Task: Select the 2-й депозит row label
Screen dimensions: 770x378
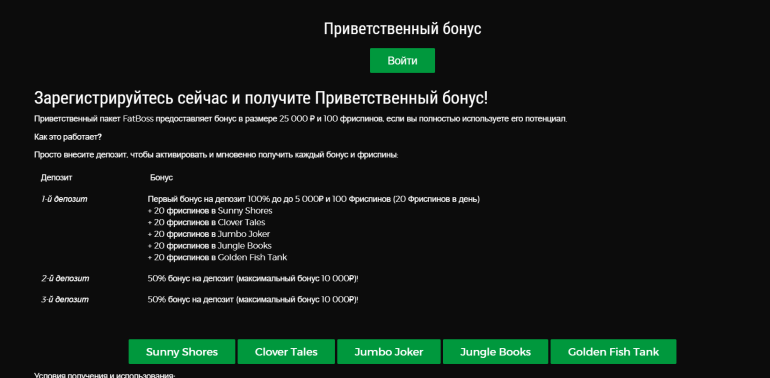Action: click(65, 278)
